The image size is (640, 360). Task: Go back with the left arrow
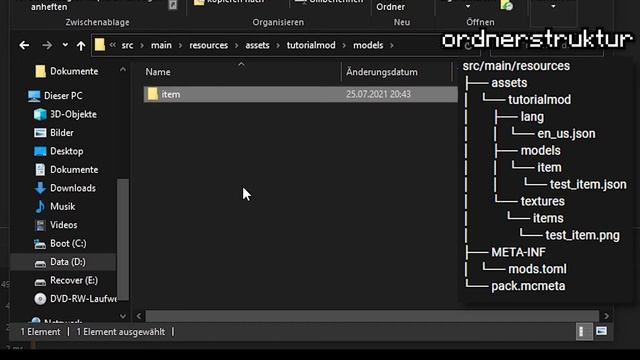point(24,45)
